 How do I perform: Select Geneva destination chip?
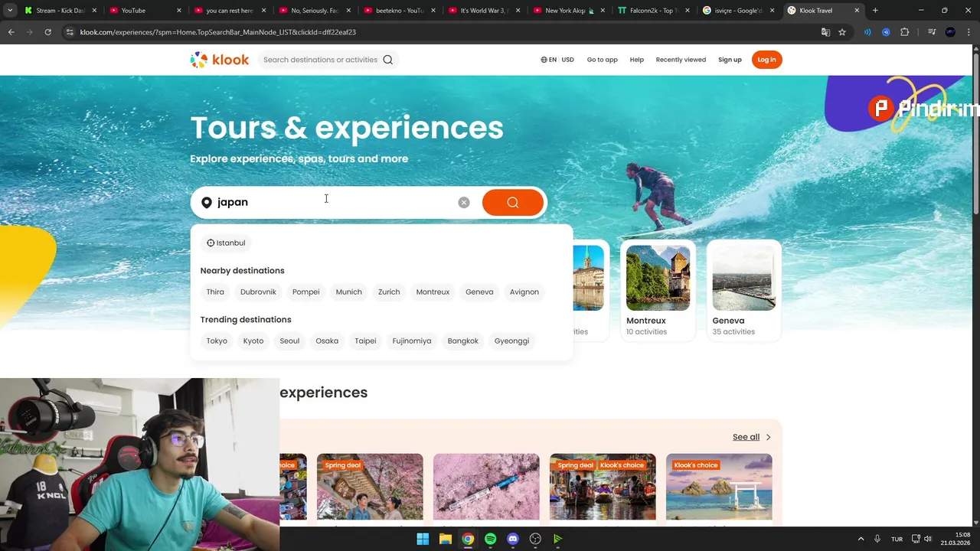(x=479, y=292)
